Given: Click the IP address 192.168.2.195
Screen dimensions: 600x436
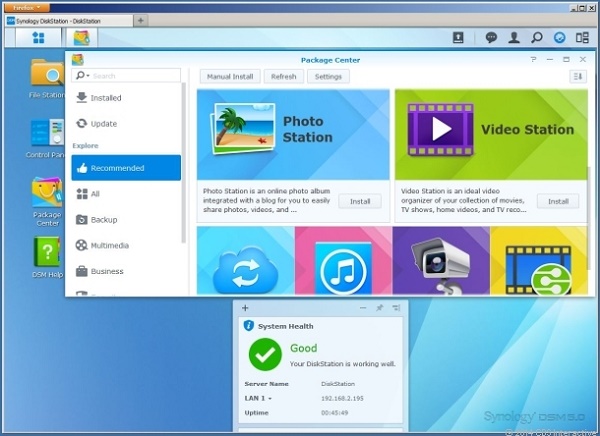Looking at the screenshot, I should point(342,398).
